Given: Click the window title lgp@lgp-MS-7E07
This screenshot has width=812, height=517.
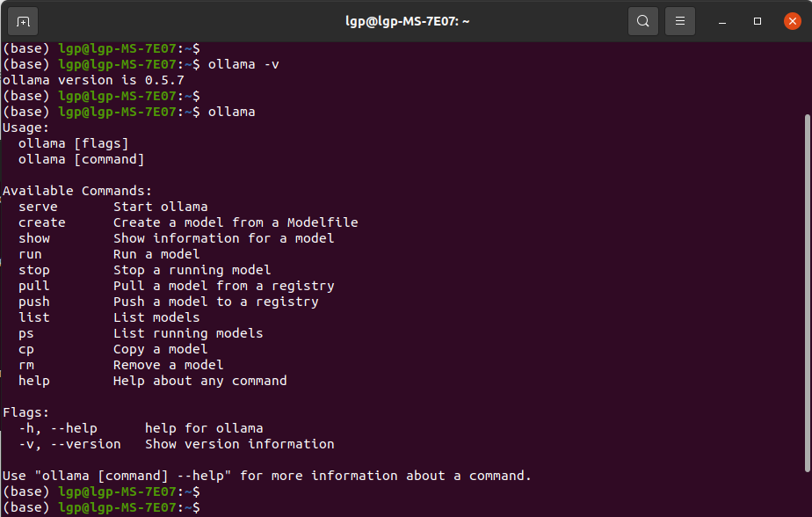Looking at the screenshot, I should point(407,21).
